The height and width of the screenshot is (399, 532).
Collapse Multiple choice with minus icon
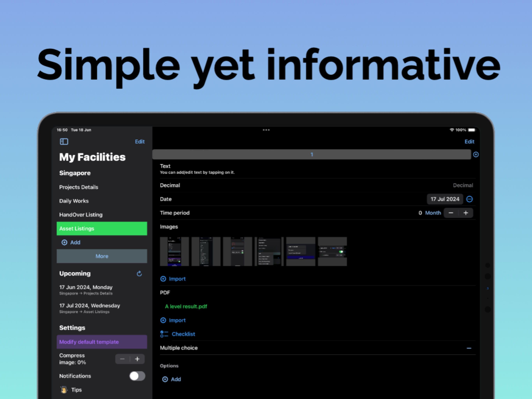469,348
